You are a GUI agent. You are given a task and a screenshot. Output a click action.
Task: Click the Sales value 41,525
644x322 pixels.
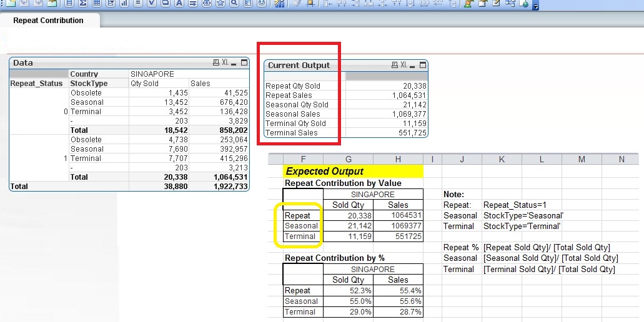click(236, 93)
